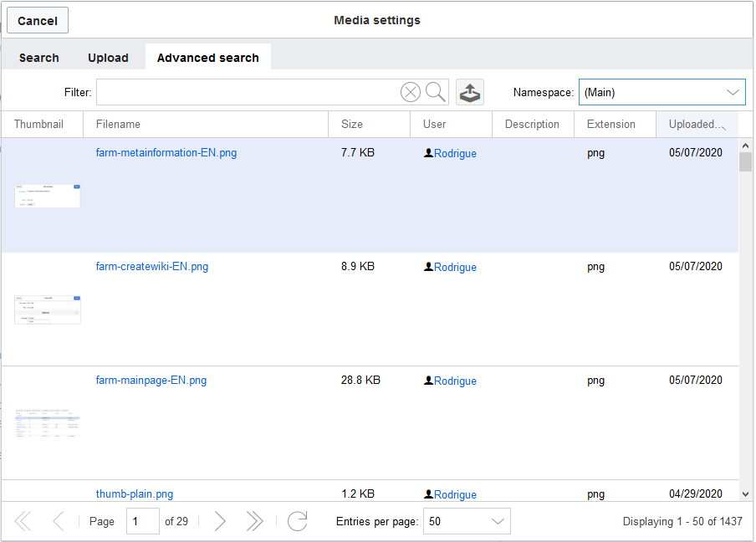Click the 04/29/2020 upload date
This screenshot has width=756, height=542.
coord(696,494)
